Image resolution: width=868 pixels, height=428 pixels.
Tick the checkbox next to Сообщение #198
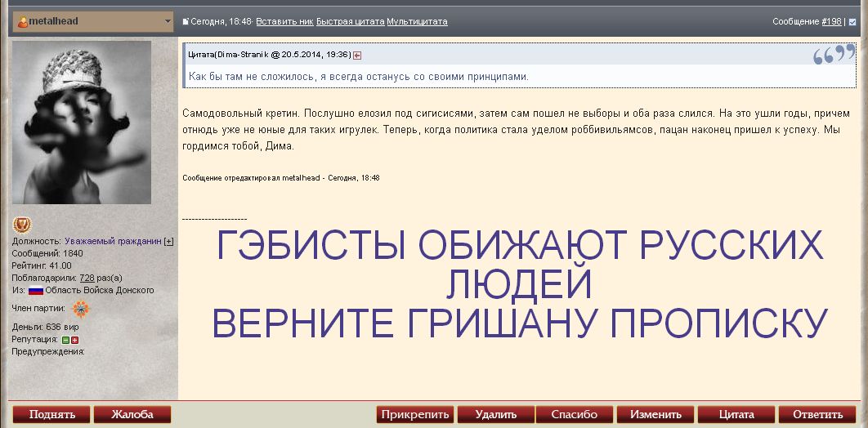click(852, 22)
